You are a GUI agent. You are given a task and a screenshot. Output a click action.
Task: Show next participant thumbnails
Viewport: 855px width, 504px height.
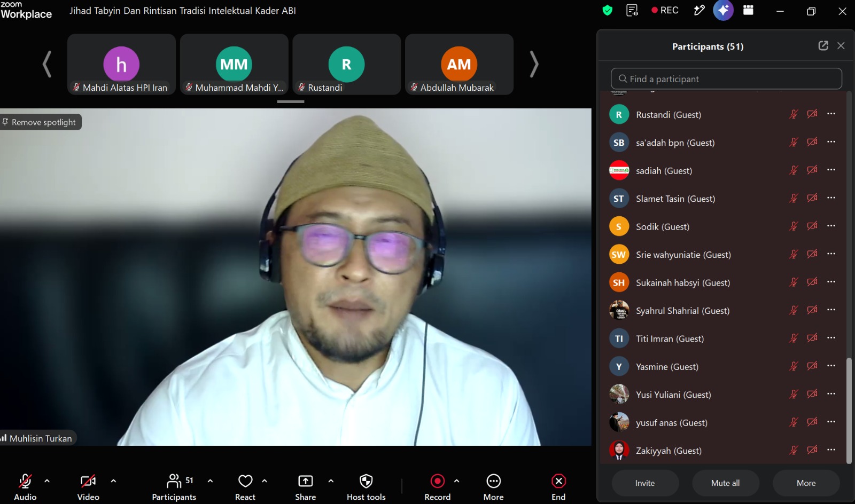(533, 65)
